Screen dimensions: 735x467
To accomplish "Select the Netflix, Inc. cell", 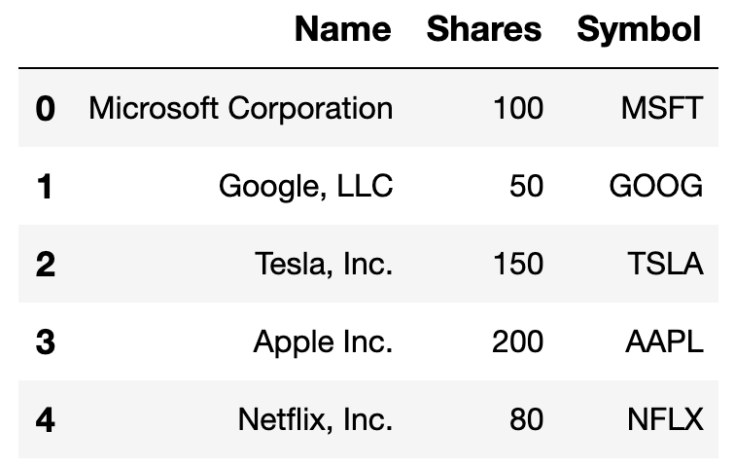I will point(314,421).
